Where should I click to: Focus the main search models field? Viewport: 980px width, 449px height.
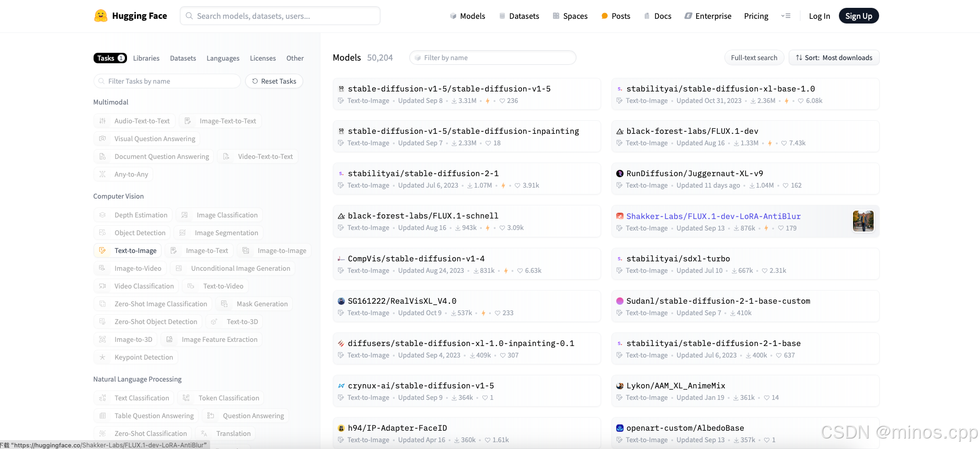(x=280, y=16)
